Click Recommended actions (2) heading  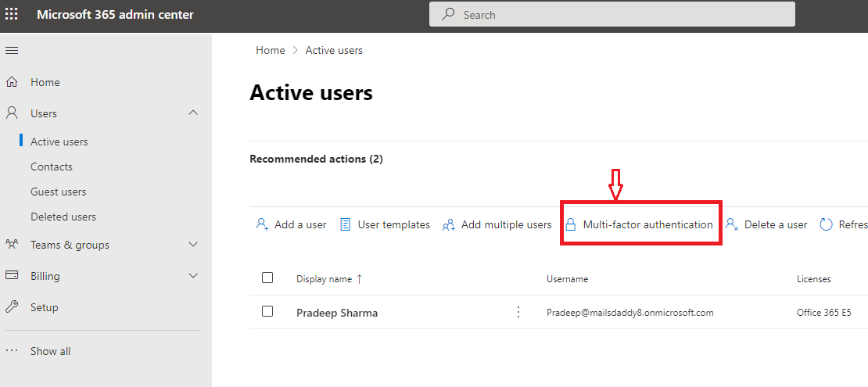pos(316,159)
